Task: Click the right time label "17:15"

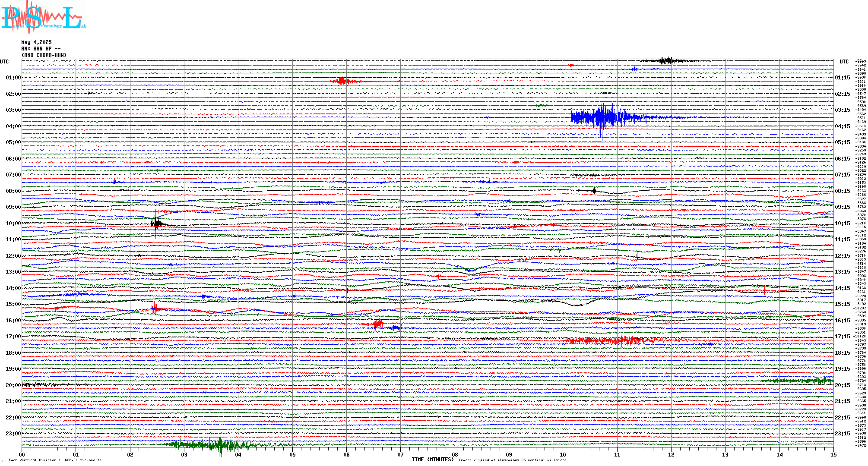Action: (x=843, y=337)
